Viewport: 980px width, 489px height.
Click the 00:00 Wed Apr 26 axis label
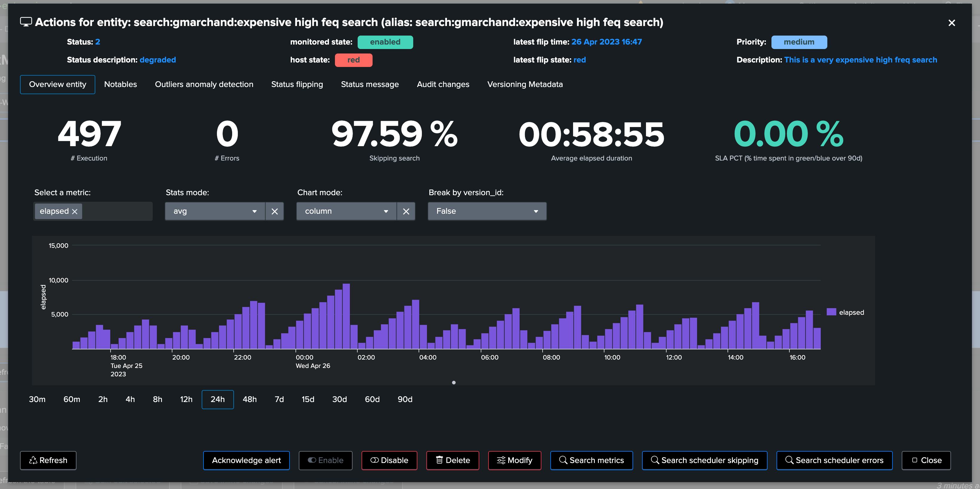coord(313,361)
